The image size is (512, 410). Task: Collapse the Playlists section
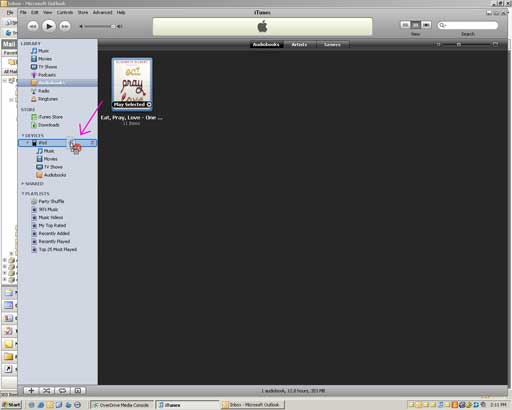(23, 194)
